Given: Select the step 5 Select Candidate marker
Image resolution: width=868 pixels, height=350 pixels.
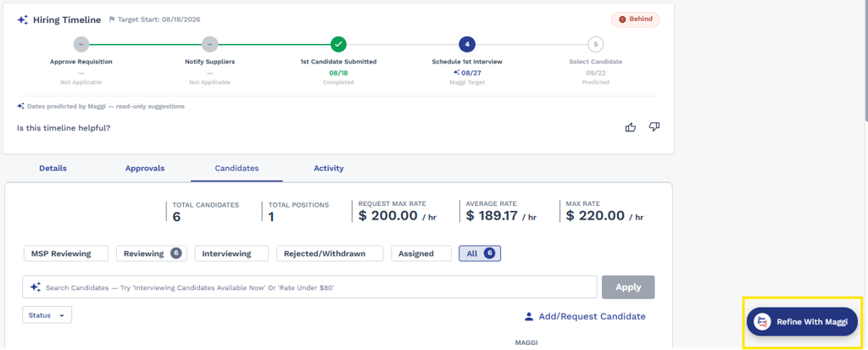Looking at the screenshot, I should [595, 44].
